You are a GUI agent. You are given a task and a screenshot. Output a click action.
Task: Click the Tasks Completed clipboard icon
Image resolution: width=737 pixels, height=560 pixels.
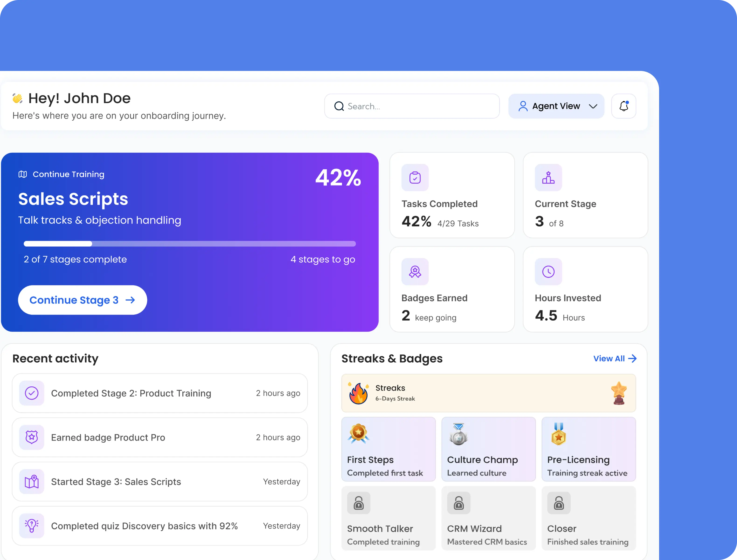coord(415,177)
